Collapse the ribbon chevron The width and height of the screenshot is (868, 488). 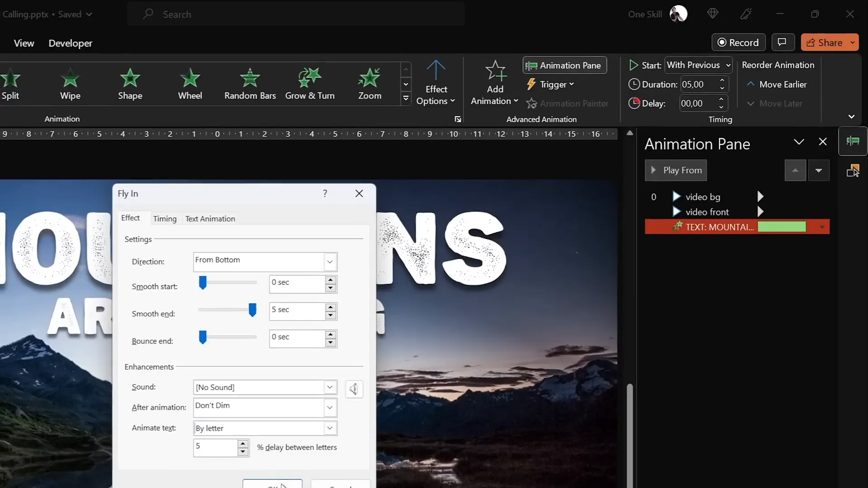[851, 117]
